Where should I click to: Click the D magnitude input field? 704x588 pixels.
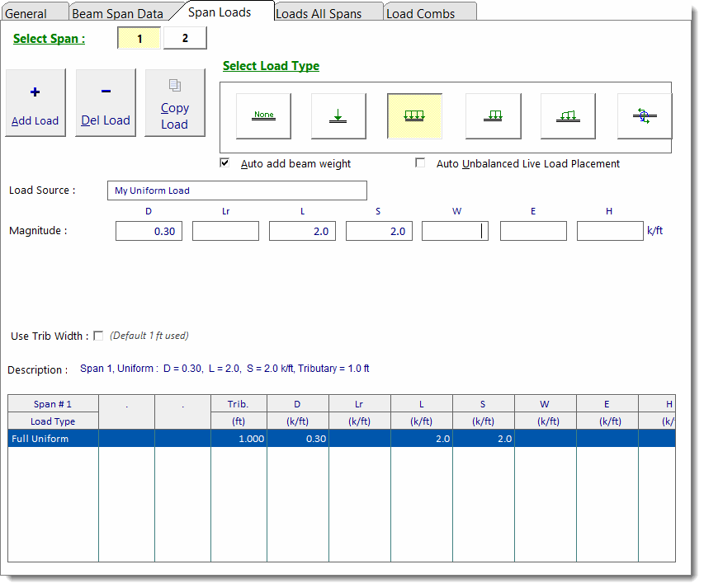point(149,231)
